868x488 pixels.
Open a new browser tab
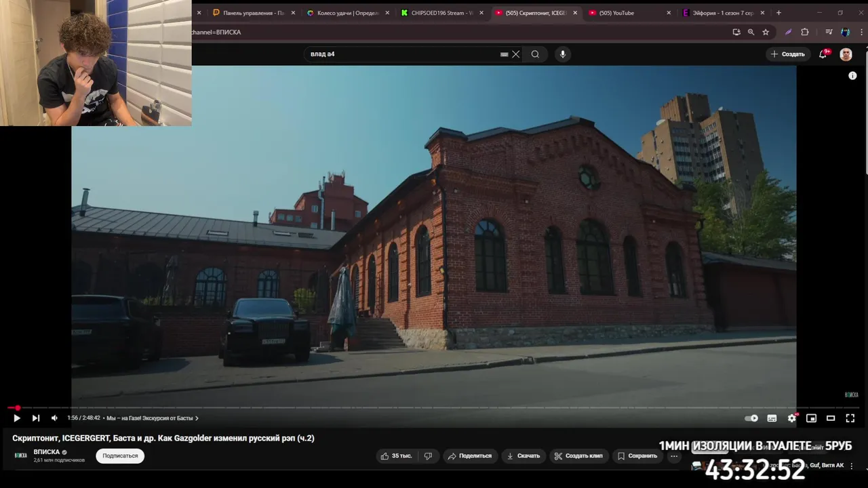[x=778, y=13]
